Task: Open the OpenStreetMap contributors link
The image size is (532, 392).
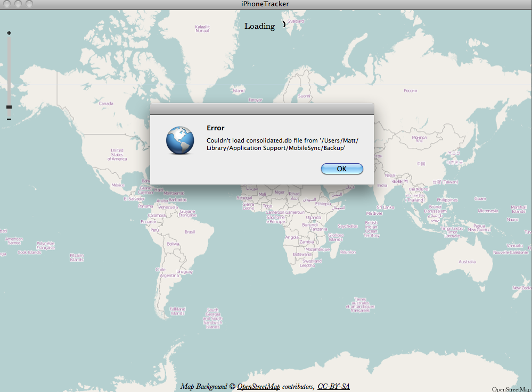Action: 258,386
